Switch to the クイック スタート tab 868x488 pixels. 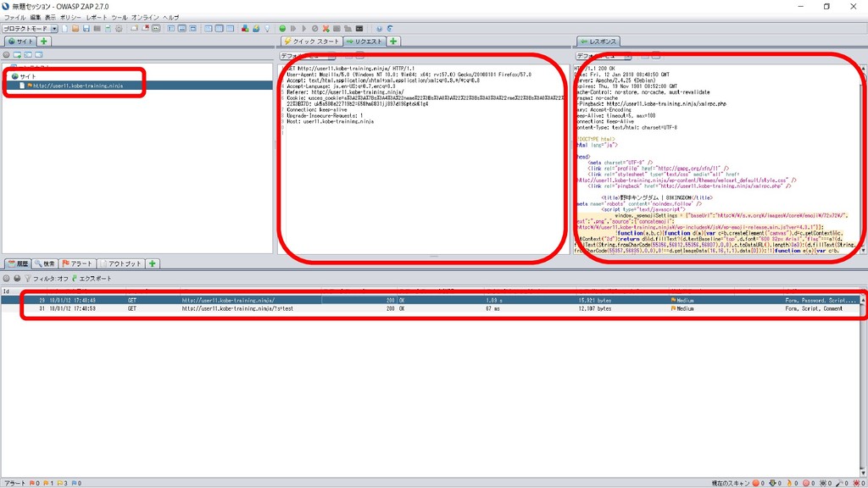coord(311,41)
